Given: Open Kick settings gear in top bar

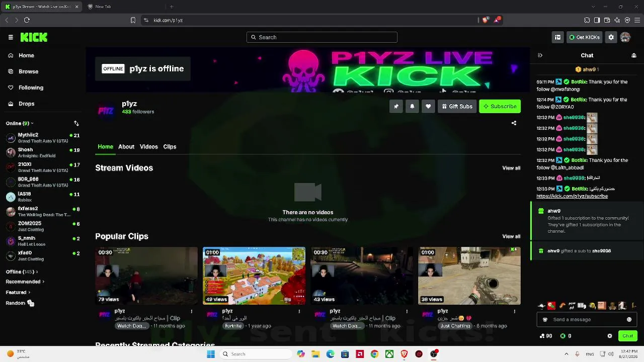Looking at the screenshot, I should click(x=611, y=37).
